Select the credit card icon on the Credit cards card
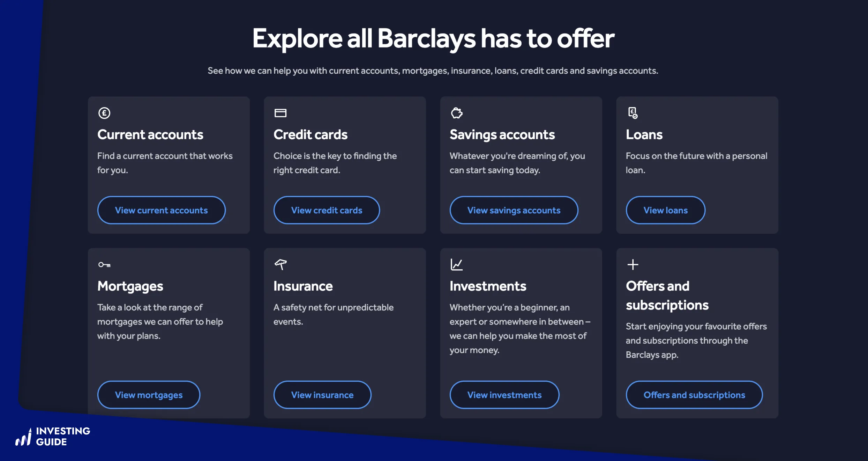This screenshot has width=868, height=461. pos(280,113)
